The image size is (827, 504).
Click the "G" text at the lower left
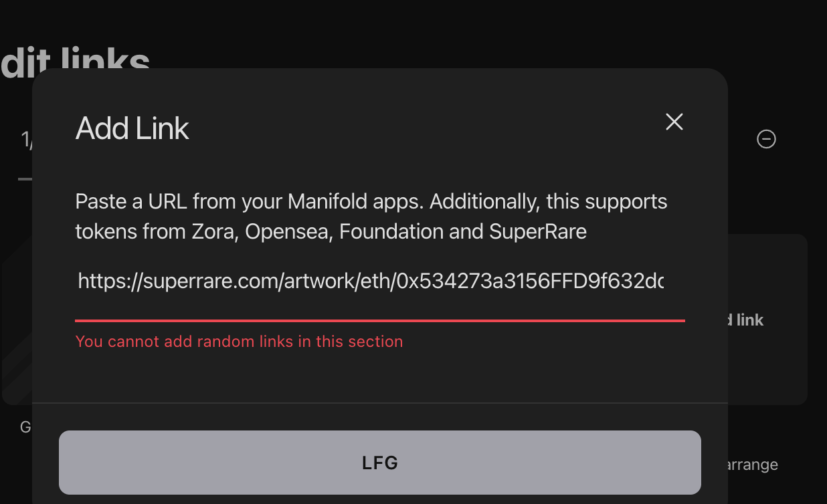pos(26,426)
